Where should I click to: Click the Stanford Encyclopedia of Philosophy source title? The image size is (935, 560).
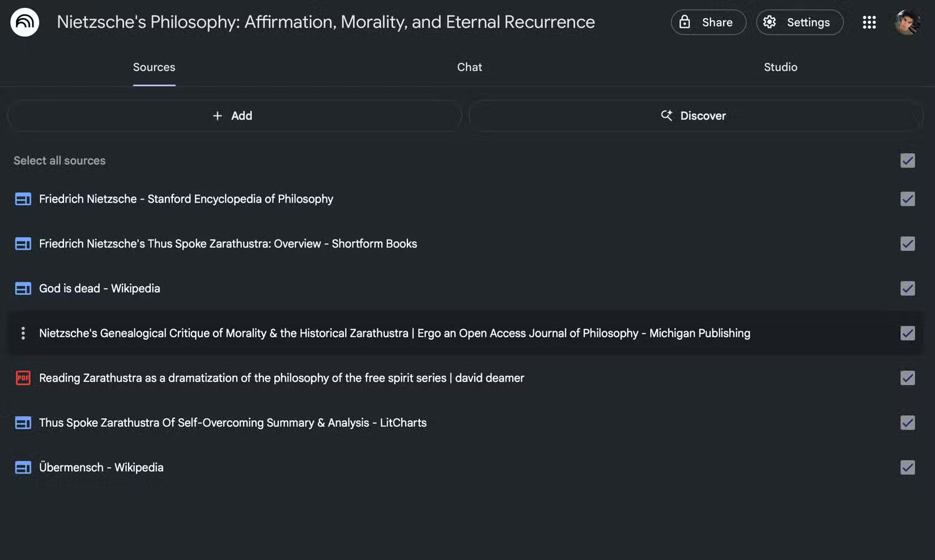pos(186,199)
